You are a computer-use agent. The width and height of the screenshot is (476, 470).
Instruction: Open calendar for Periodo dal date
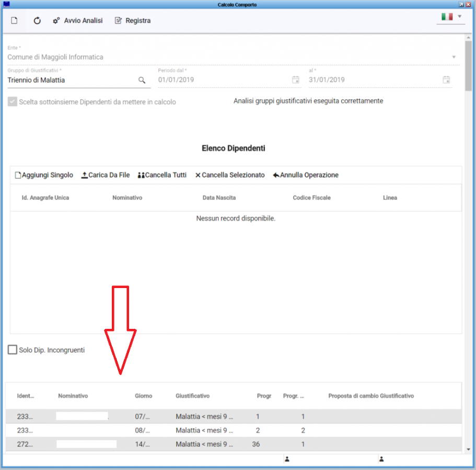(x=295, y=80)
